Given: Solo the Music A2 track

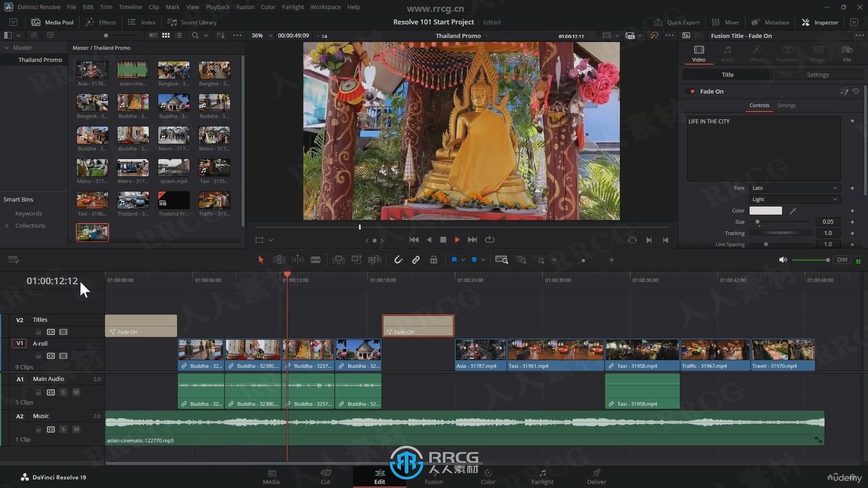Looking at the screenshot, I should (63, 429).
